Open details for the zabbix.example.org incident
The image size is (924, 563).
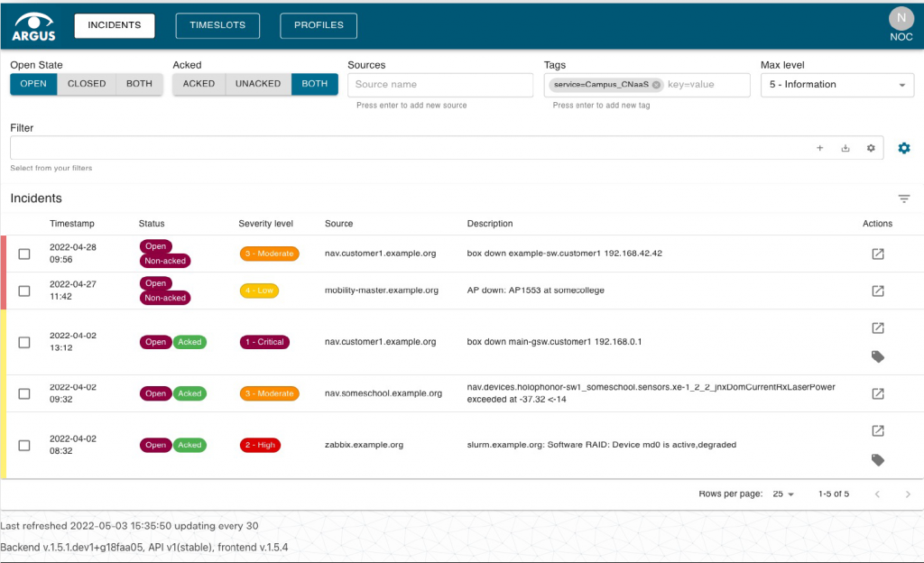pyautogui.click(x=877, y=430)
